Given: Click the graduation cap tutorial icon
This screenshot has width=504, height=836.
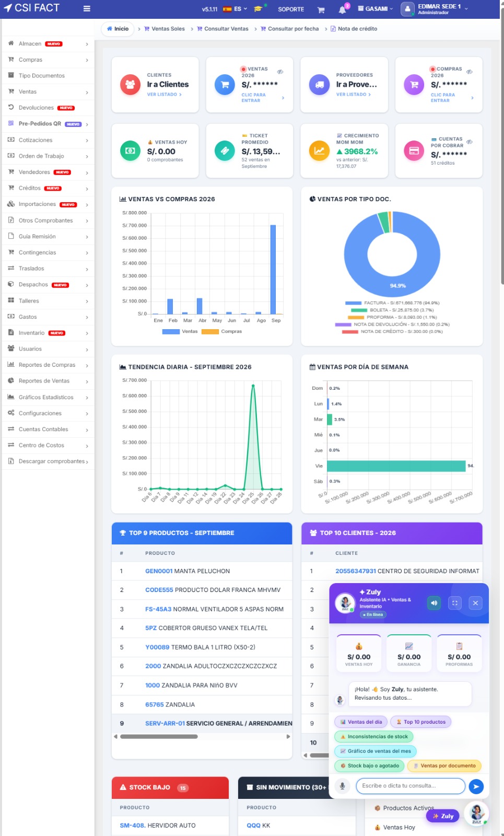Looking at the screenshot, I should coord(258,9).
